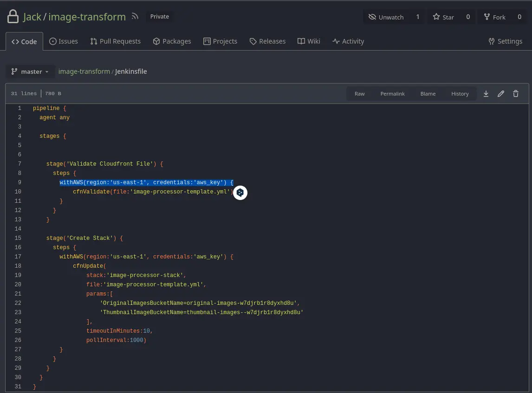Open the Jack owner link
Screen dimensions: 532x393
(x=32, y=17)
